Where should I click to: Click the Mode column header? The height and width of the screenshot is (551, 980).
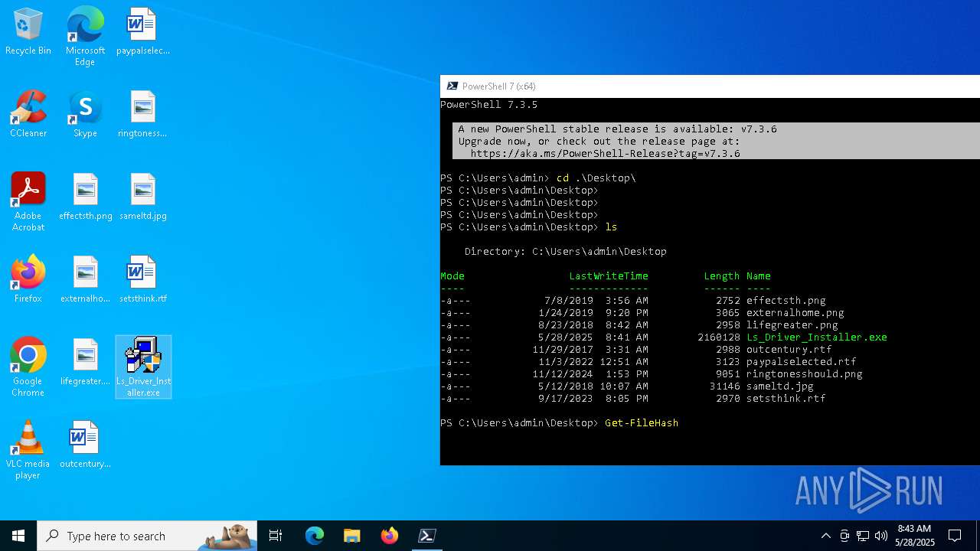[452, 276]
